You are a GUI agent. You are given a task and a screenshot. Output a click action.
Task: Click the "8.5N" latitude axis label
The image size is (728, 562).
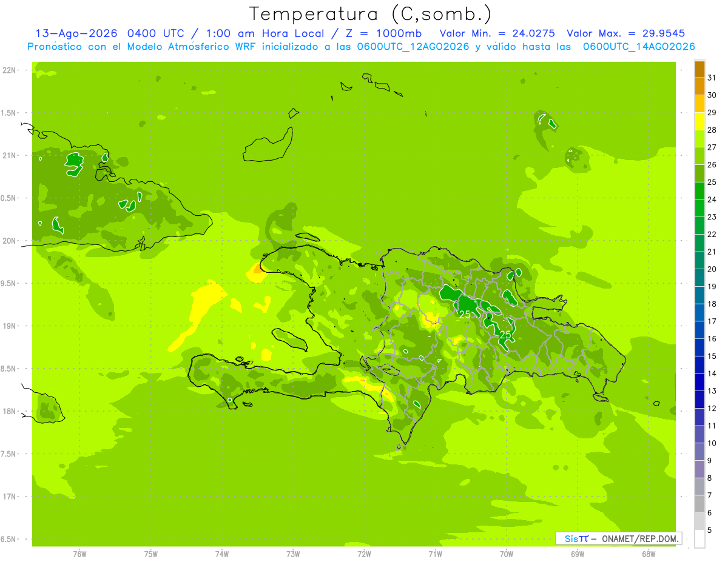coord(8,369)
